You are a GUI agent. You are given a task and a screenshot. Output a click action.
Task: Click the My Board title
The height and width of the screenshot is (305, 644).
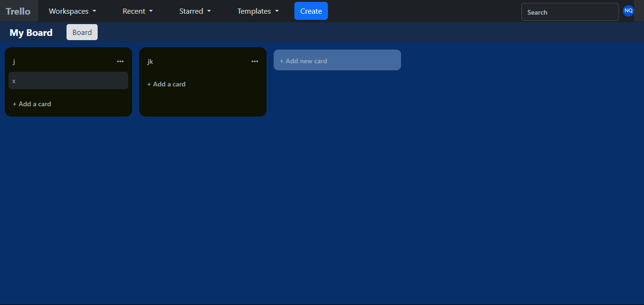(31, 33)
